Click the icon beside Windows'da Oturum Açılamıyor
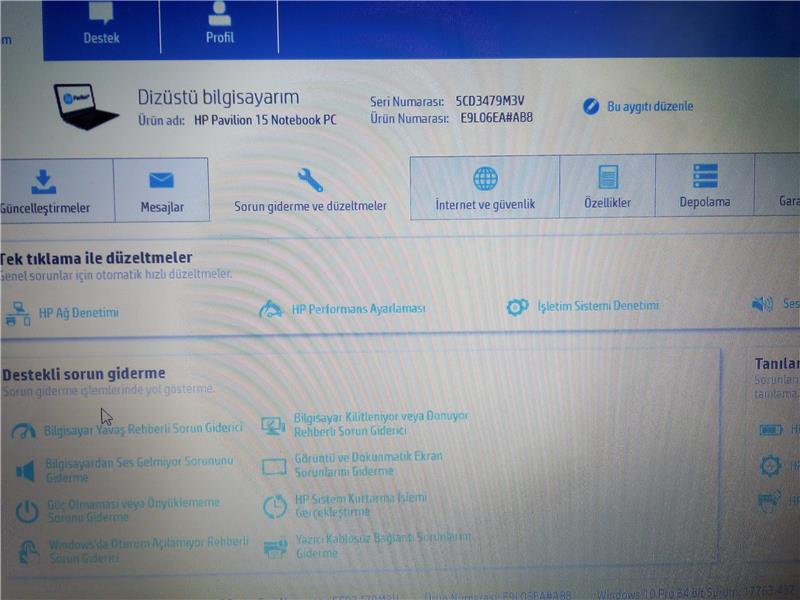This screenshot has height=600, width=800. click(x=29, y=552)
